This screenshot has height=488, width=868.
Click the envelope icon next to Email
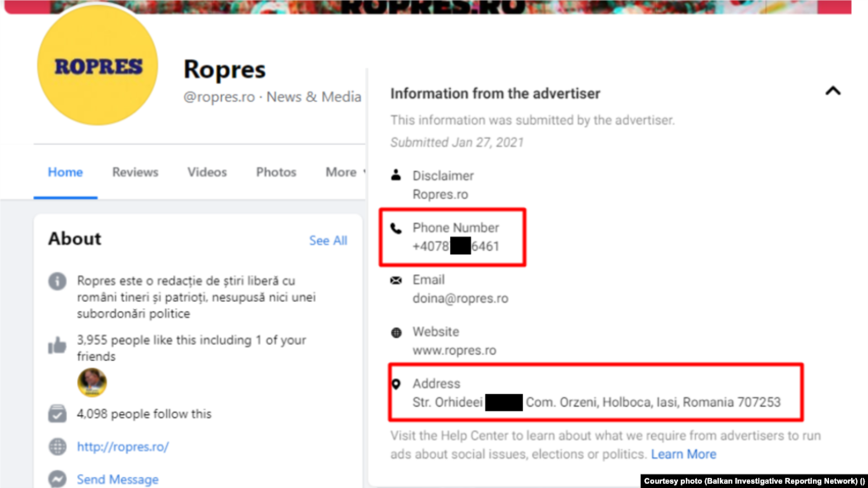[395, 280]
